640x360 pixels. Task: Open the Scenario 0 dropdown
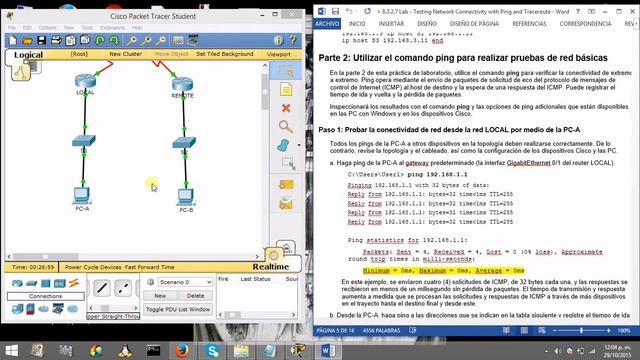pyautogui.click(x=186, y=282)
